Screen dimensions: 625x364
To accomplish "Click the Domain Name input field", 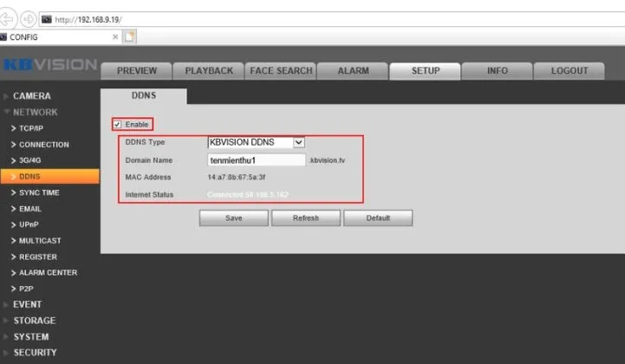I will (x=257, y=160).
